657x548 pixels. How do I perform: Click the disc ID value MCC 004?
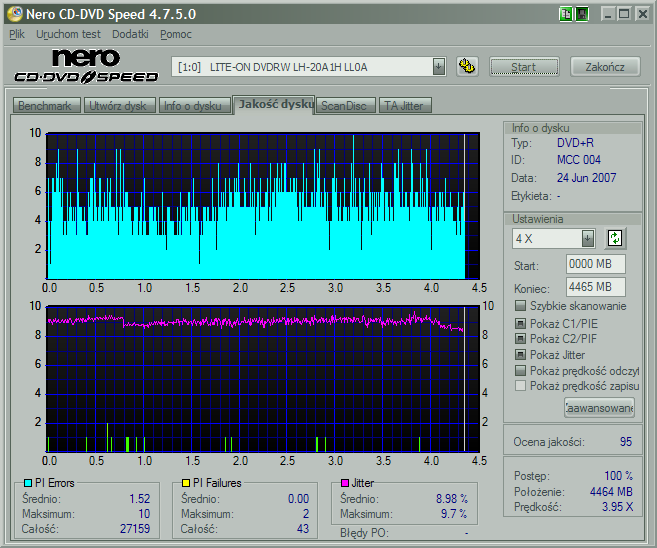578,160
